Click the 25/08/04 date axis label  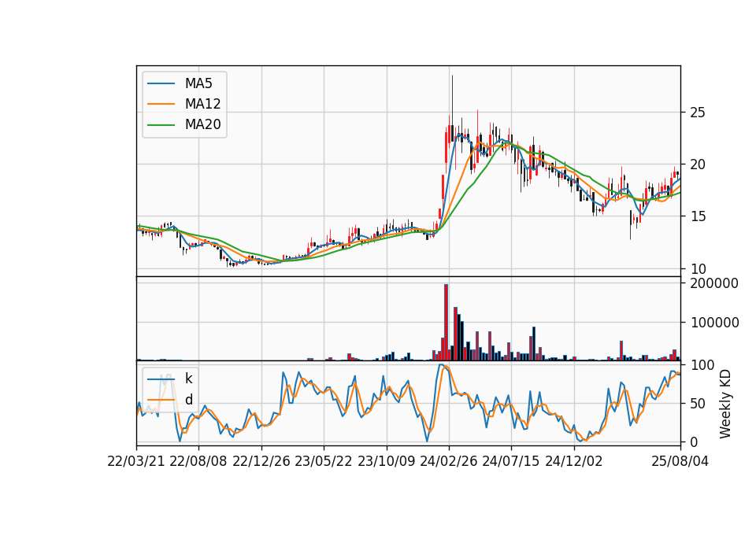point(680,461)
